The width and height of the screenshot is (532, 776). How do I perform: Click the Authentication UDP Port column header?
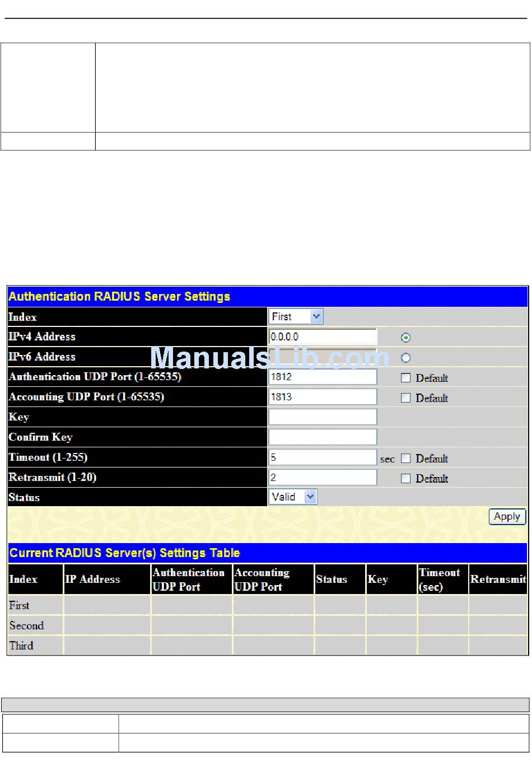(192, 579)
